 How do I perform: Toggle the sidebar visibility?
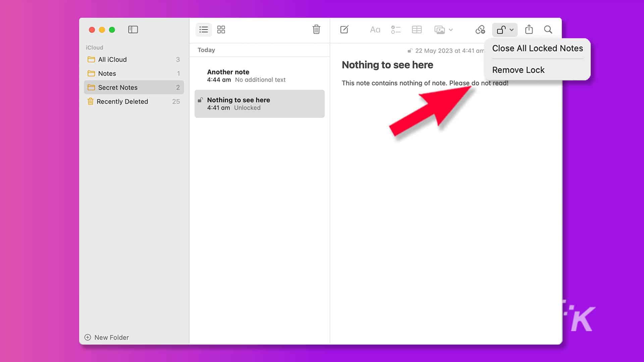[x=133, y=29]
